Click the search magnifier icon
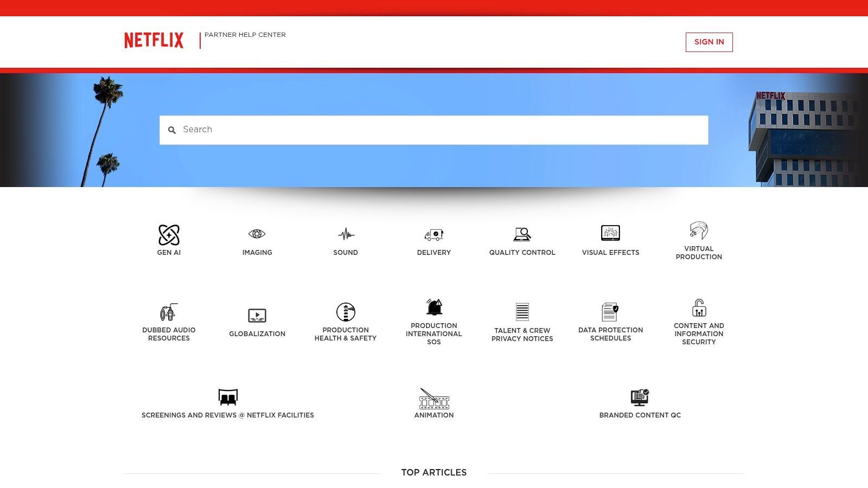This screenshot has width=868, height=488. (x=172, y=130)
